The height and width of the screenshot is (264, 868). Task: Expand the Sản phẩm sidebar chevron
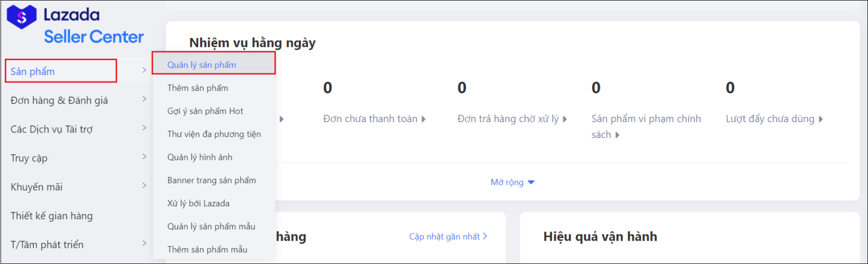pos(144,70)
